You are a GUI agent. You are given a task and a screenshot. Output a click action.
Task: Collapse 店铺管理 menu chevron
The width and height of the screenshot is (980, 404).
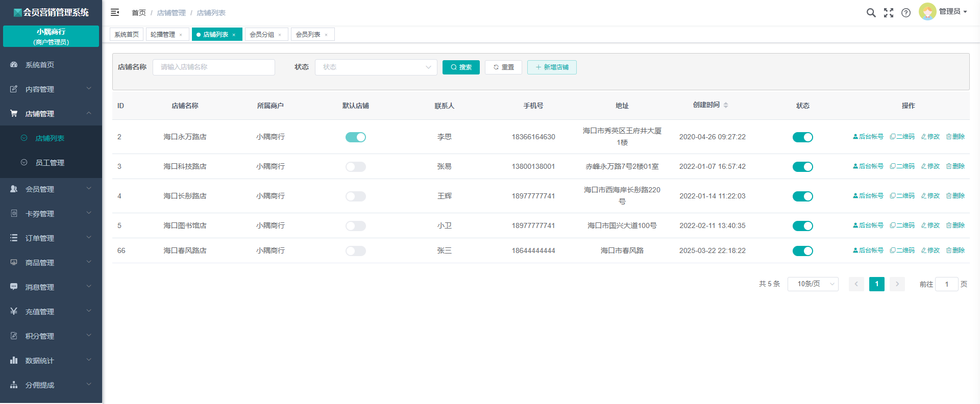point(89,113)
